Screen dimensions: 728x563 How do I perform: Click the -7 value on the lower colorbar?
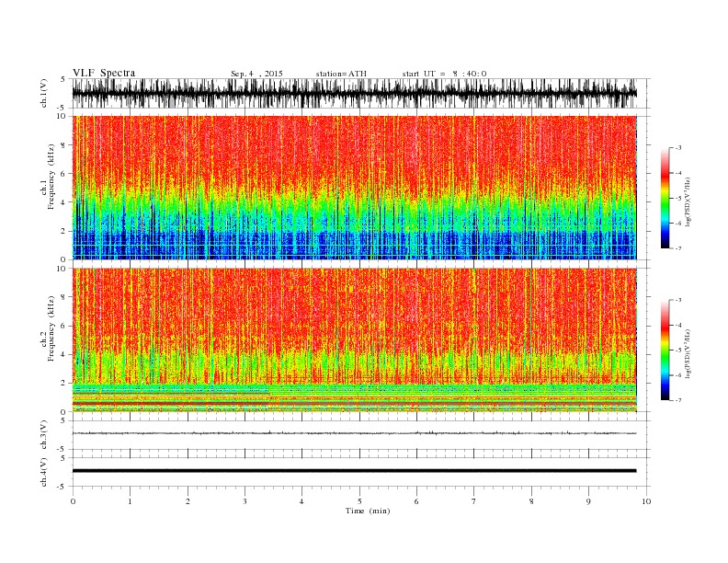pyautogui.click(x=678, y=400)
